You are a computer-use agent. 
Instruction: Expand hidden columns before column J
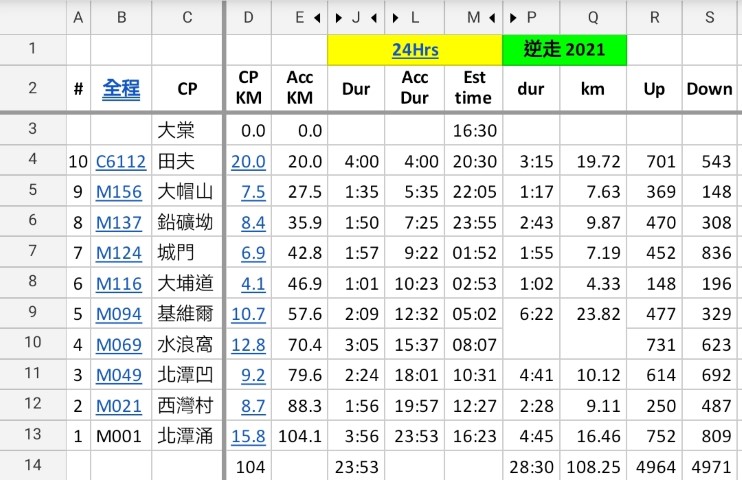click(338, 18)
